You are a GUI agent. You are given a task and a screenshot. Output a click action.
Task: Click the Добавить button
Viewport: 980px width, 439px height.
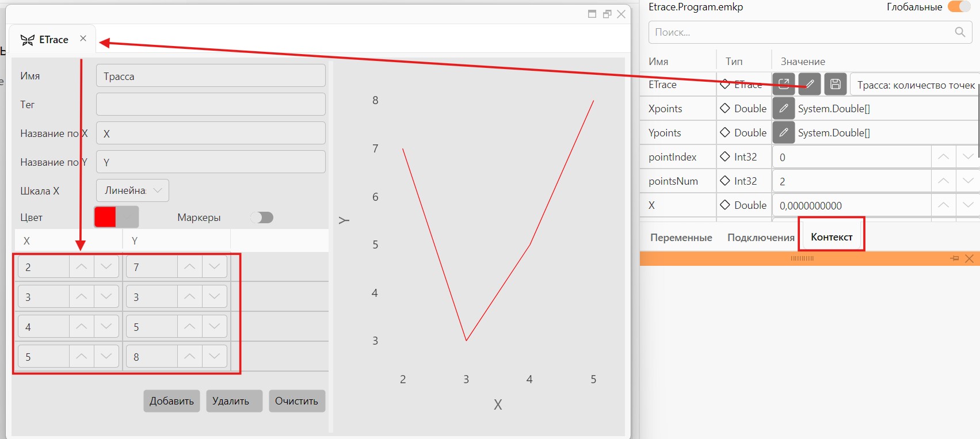(171, 401)
